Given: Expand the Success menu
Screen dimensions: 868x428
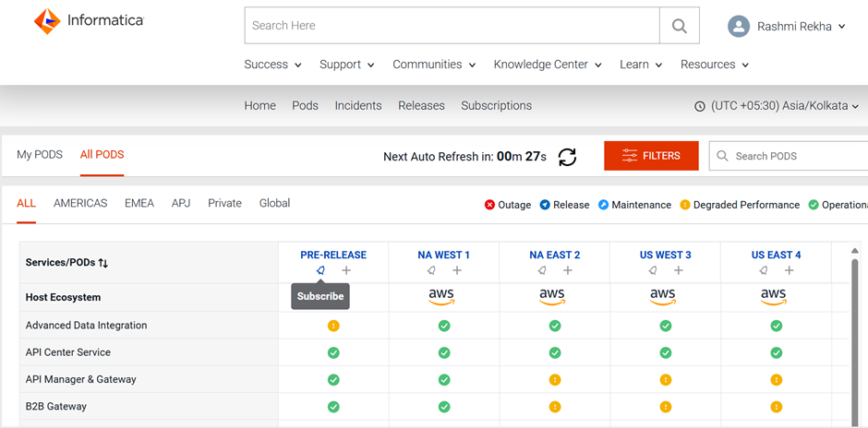Looking at the screenshot, I should click(x=273, y=65).
